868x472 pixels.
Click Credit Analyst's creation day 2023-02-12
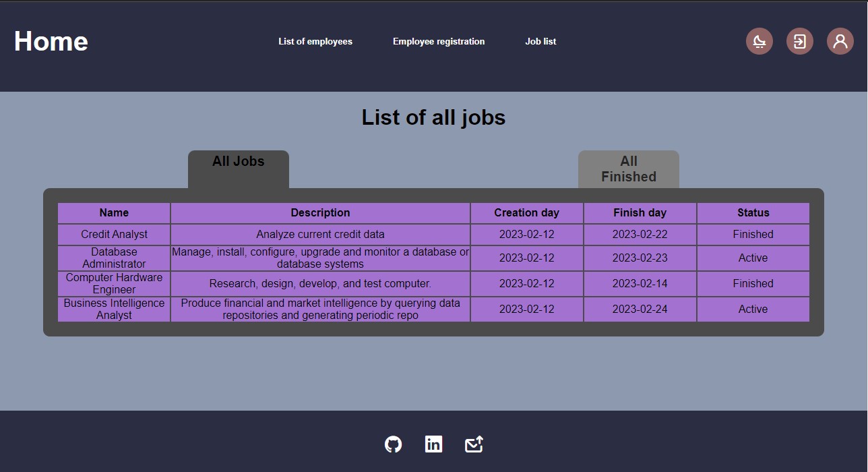coord(526,235)
